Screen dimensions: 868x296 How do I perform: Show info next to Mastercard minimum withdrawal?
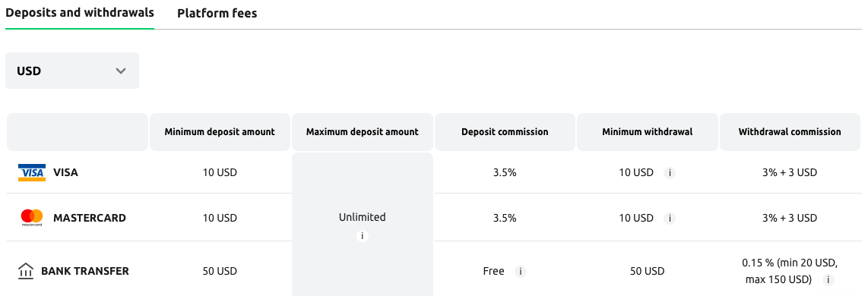[x=670, y=218]
